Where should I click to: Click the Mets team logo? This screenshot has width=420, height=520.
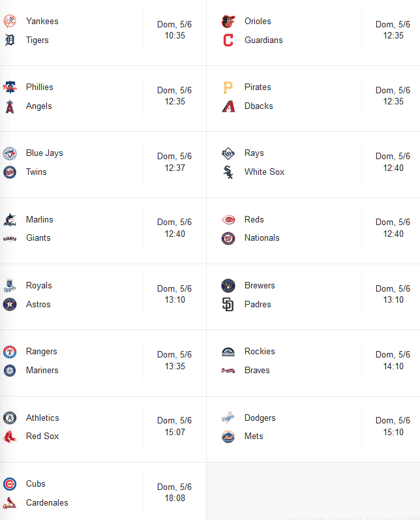(228, 436)
